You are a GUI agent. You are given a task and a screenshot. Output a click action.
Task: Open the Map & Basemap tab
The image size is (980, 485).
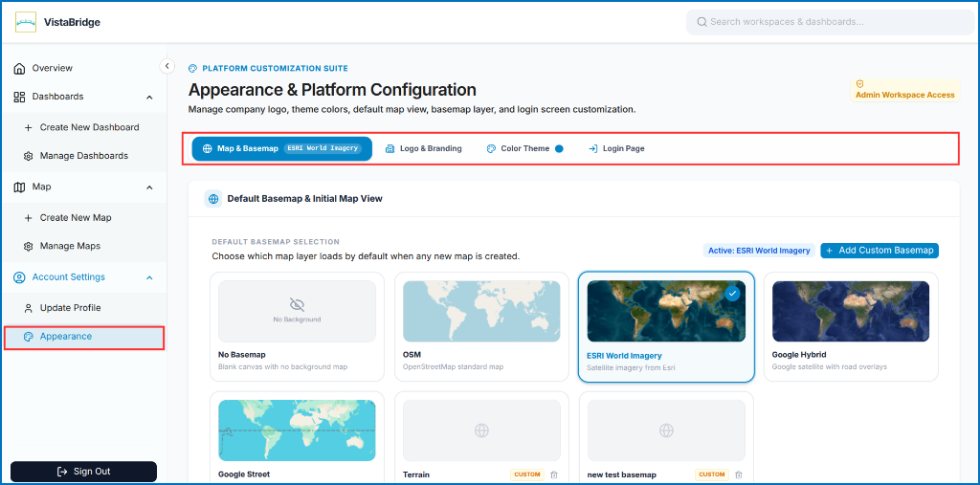(282, 148)
